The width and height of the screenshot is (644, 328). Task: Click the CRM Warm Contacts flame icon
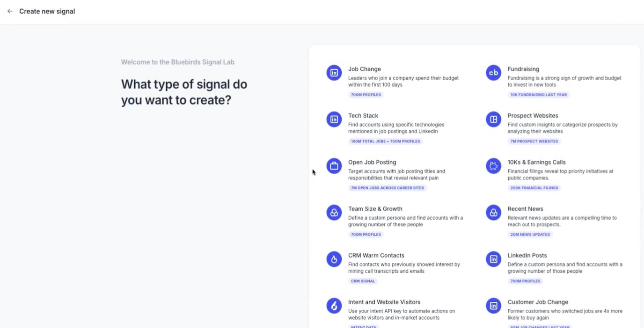coord(334,259)
